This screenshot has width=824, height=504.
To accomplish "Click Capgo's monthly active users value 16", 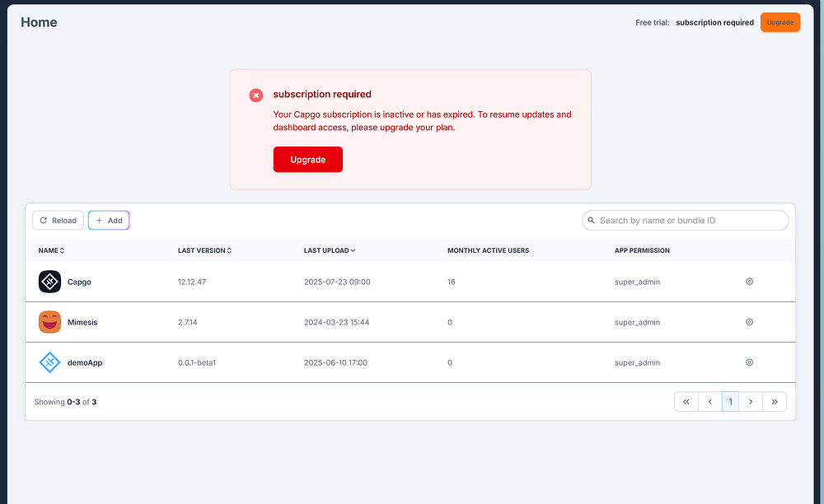I will 452,282.
